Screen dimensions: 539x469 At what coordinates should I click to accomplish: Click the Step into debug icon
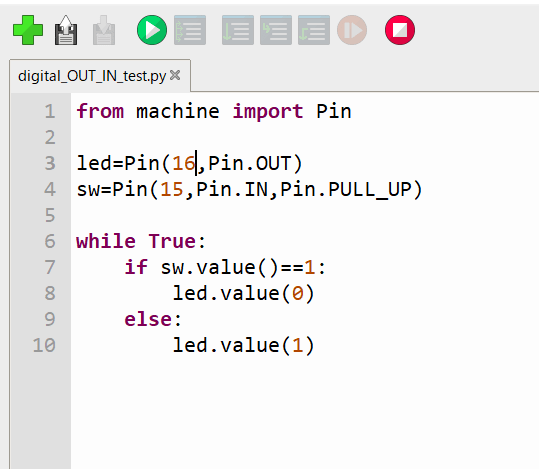[x=276, y=30]
